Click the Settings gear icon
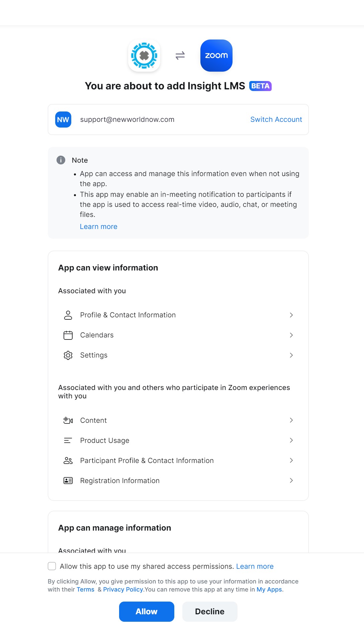Screen dimensions: 364x622 (x=68, y=355)
